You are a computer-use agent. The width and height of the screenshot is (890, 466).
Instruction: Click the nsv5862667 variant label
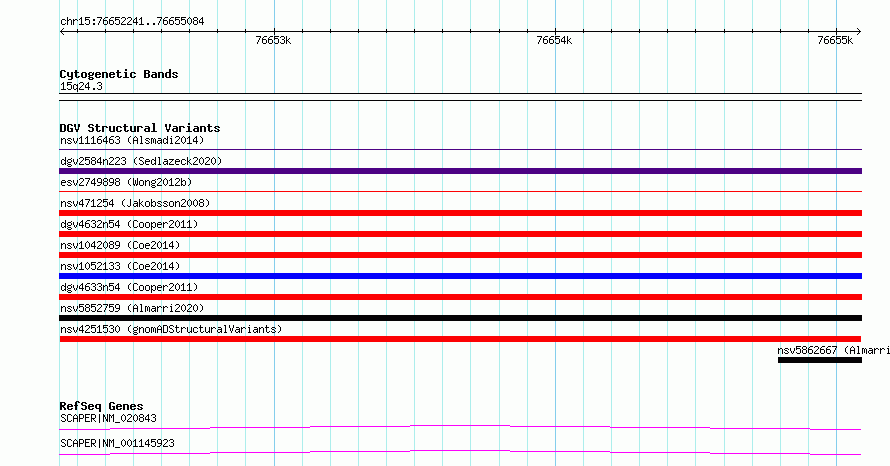(833, 350)
